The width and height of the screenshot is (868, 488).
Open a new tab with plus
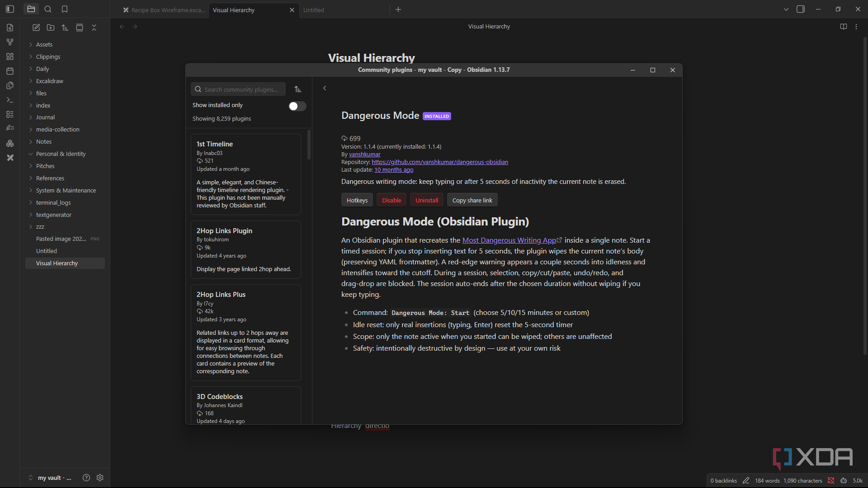tap(398, 9)
